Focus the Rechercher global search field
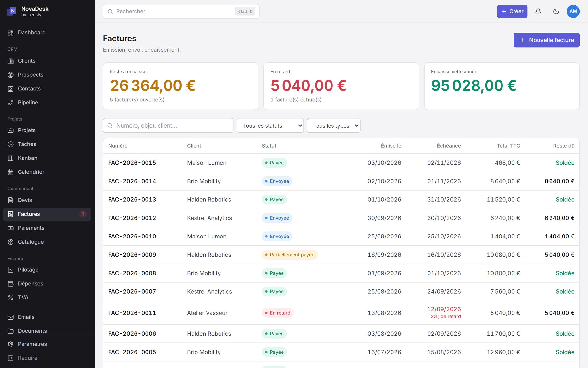 coord(181,11)
